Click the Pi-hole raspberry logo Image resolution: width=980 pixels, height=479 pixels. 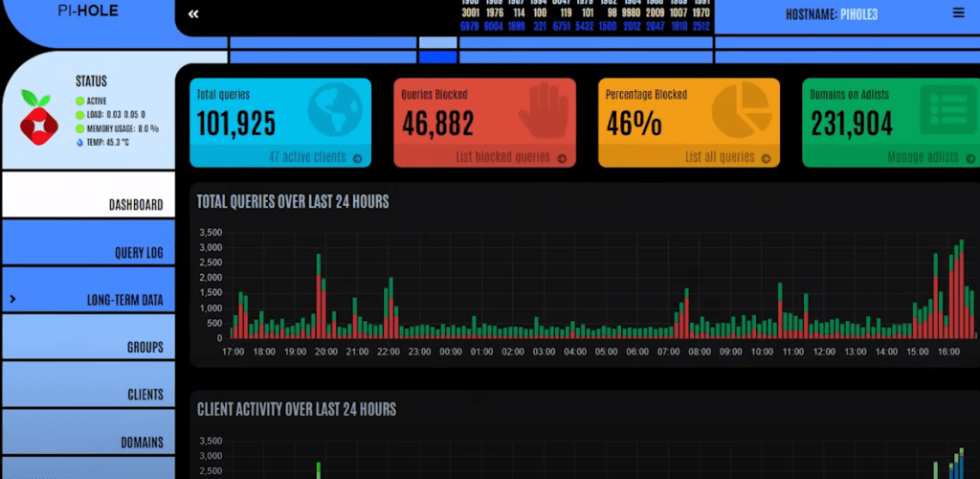pyautogui.click(x=40, y=120)
